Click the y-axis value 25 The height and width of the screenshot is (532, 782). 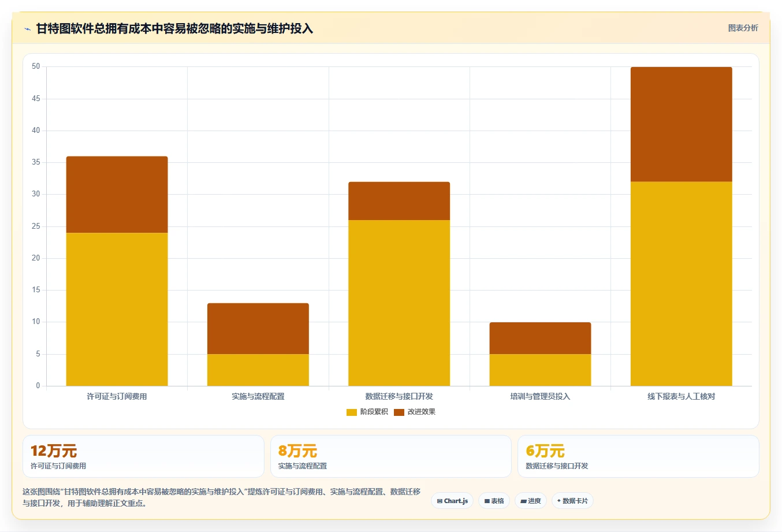pos(36,226)
